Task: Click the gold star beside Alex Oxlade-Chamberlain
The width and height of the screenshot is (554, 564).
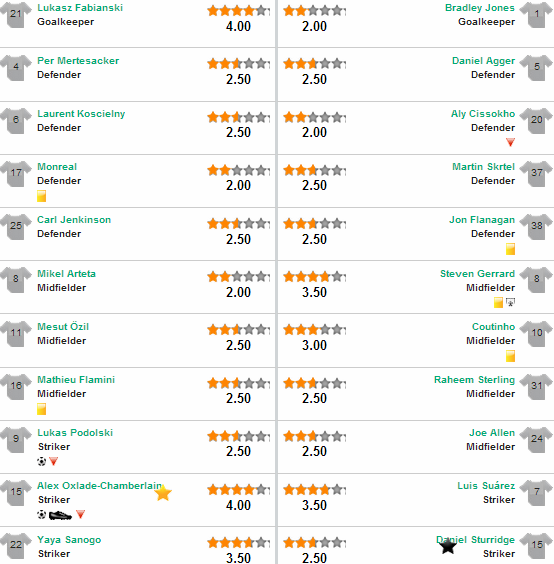Action: [163, 493]
